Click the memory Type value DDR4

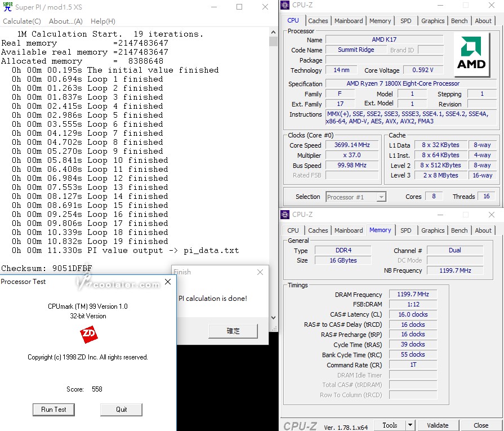click(343, 250)
